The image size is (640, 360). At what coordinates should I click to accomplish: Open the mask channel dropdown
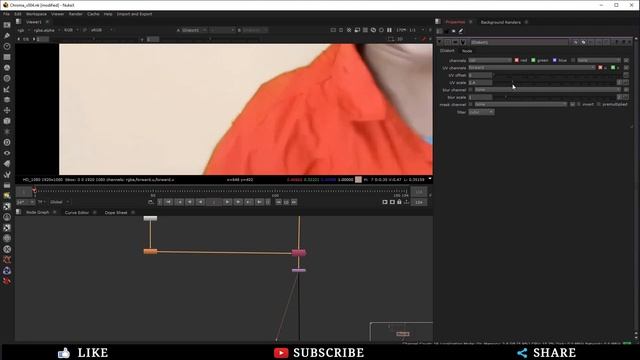click(521, 104)
